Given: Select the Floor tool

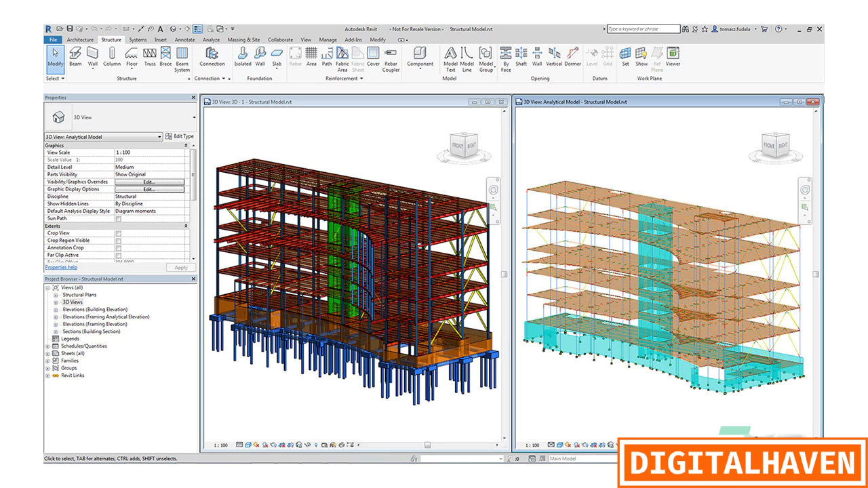Looking at the screenshot, I should 132,58.
